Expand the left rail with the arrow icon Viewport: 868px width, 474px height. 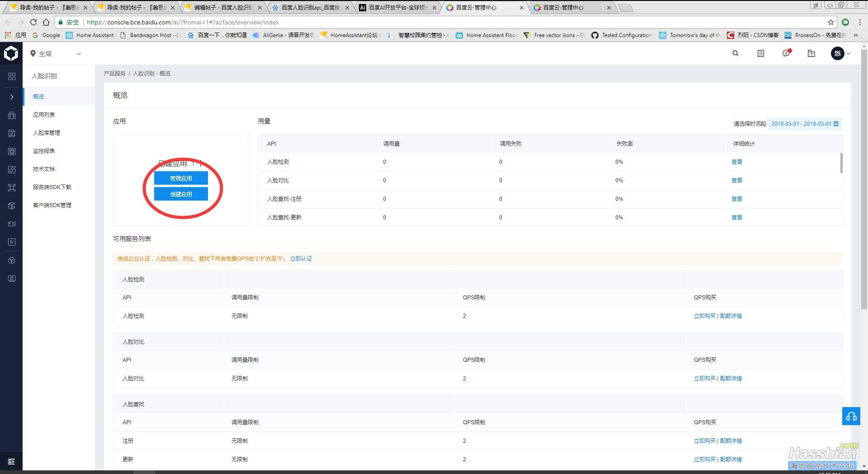point(12,97)
